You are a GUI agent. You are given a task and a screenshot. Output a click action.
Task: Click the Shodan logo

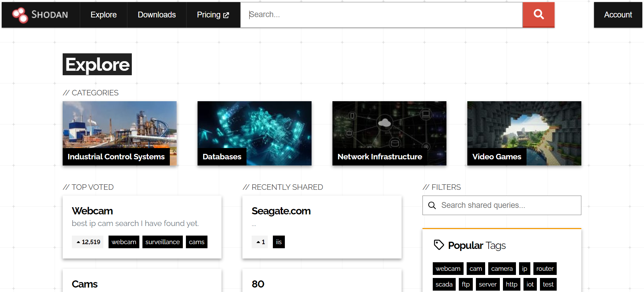coord(40,15)
